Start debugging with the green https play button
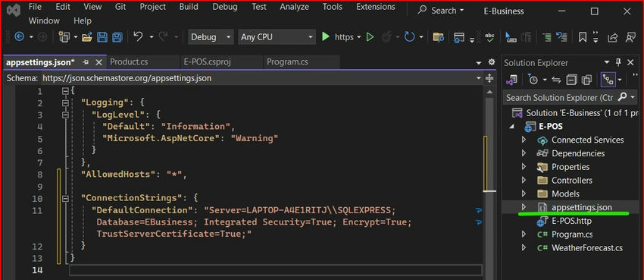Image resolution: width=644 pixels, height=280 pixels. (326, 37)
